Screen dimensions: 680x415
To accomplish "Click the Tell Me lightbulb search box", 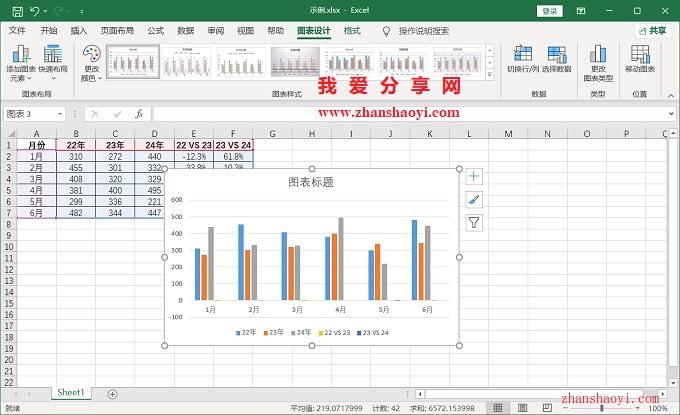I will 415,31.
